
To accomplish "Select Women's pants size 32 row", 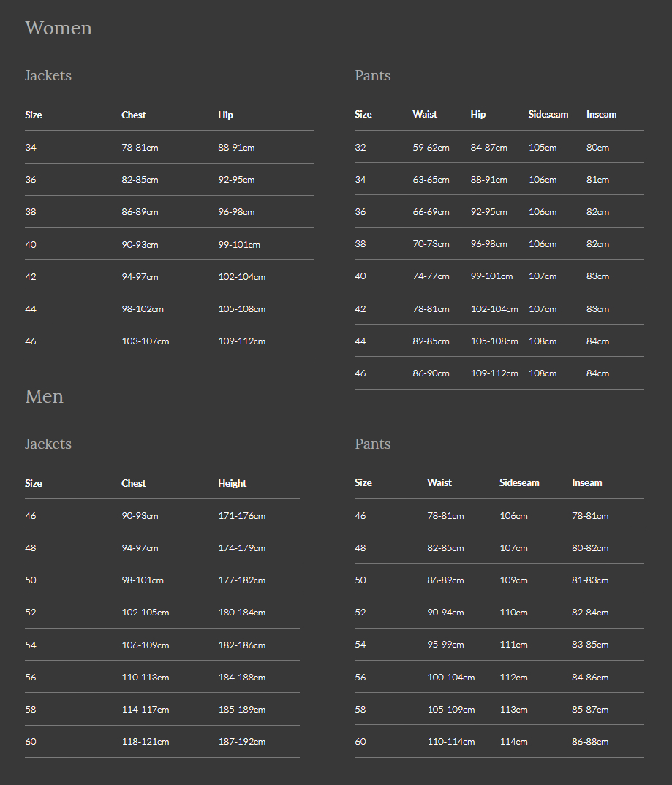I will (x=499, y=147).
